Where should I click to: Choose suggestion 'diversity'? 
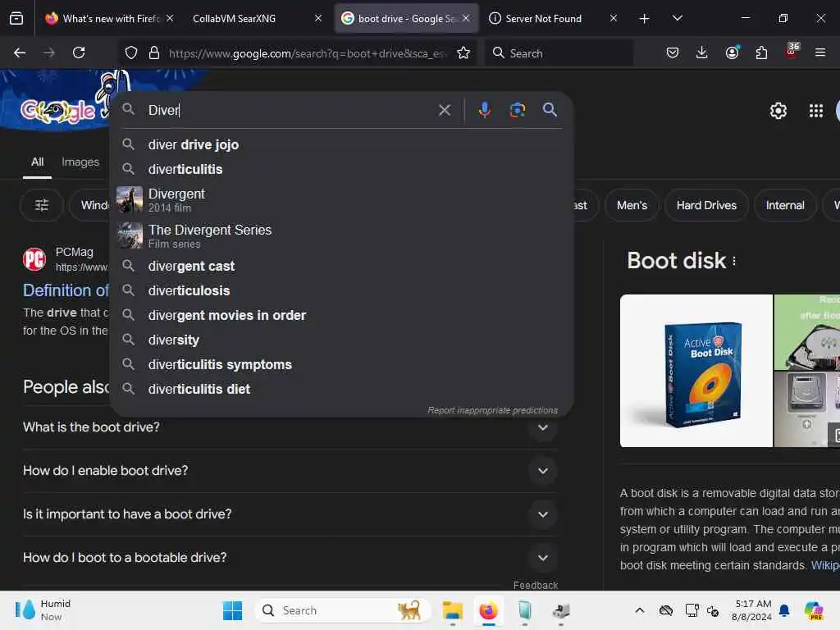[x=342, y=340]
